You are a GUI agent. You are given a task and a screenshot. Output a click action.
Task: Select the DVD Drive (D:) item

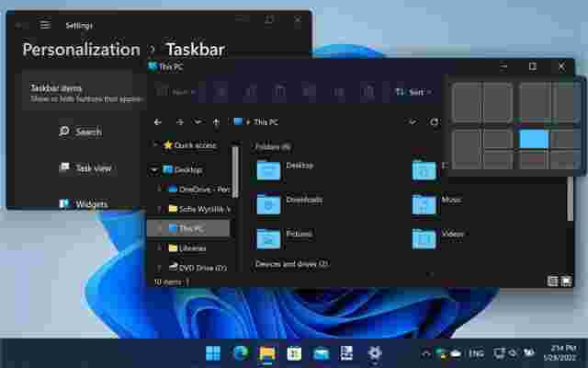tap(198, 268)
